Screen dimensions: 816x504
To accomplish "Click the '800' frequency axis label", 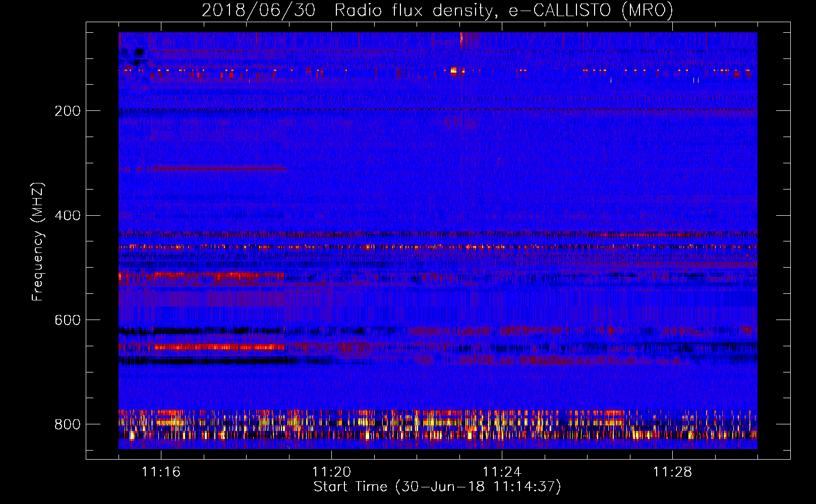I will (x=68, y=424).
